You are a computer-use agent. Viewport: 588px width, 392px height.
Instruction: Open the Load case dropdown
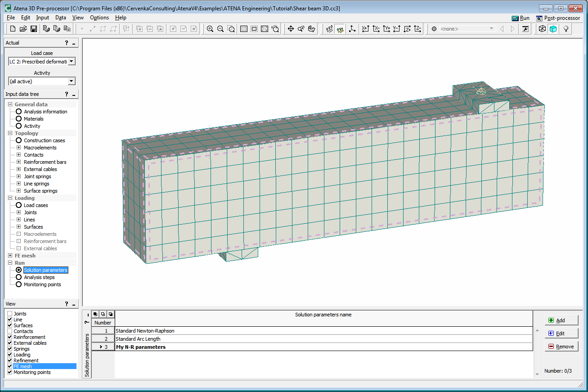point(71,62)
